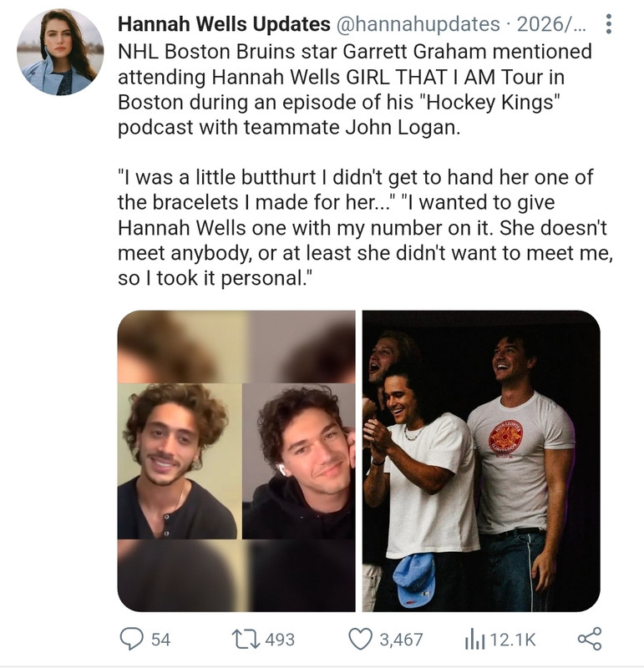Click the tweet text about Garrett Graham
Image resolution: width=644 pixels, height=668 pixels.
(355, 89)
